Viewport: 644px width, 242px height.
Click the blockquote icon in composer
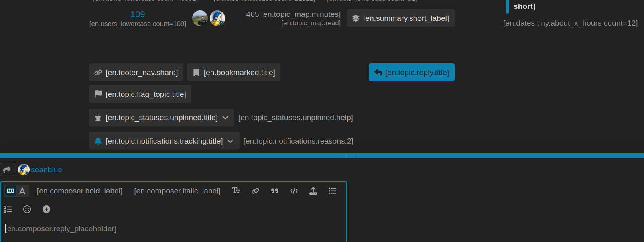click(x=274, y=191)
